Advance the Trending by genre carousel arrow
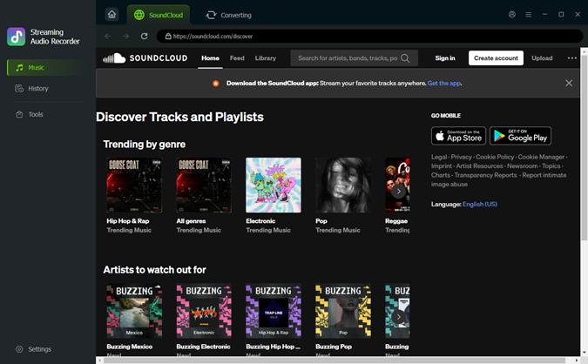The height and width of the screenshot is (364, 588). pos(399,192)
